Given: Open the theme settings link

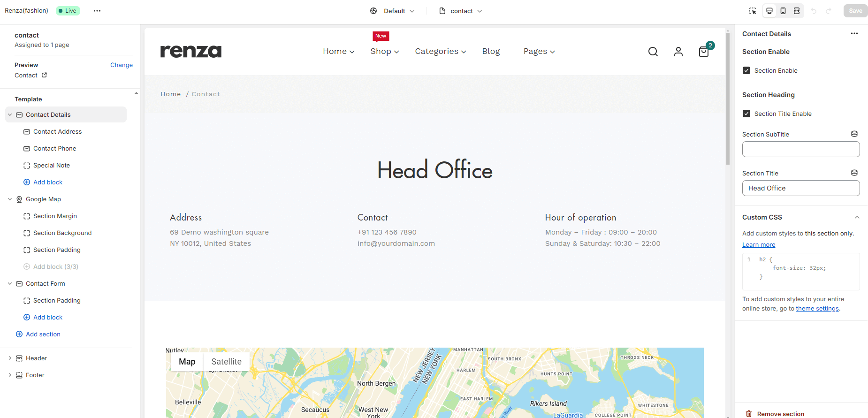Looking at the screenshot, I should (817, 308).
